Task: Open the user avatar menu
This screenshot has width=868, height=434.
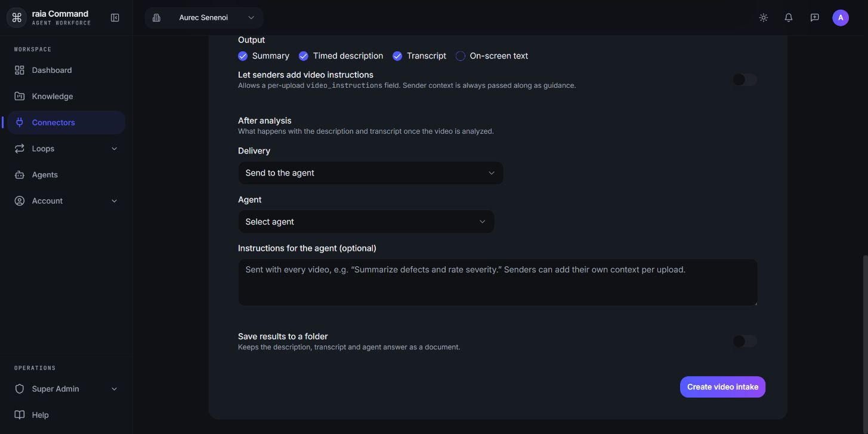Action: tap(841, 18)
